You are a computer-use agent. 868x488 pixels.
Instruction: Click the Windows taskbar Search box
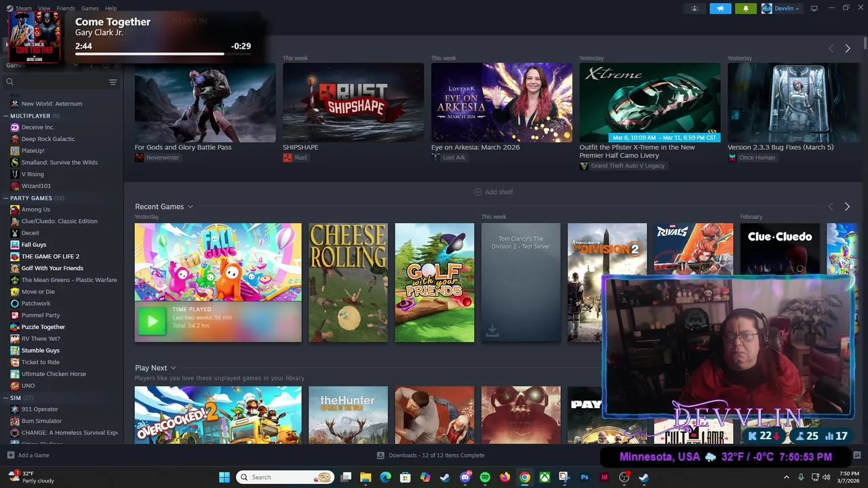tap(285, 477)
